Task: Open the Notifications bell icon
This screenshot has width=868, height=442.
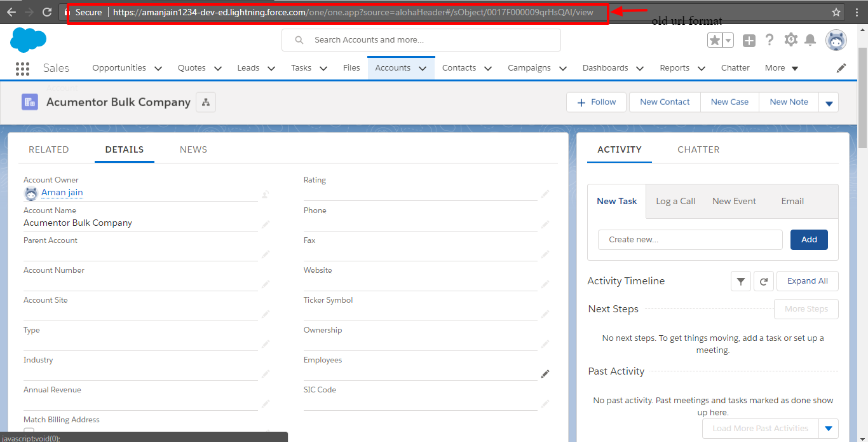Action: (x=810, y=40)
